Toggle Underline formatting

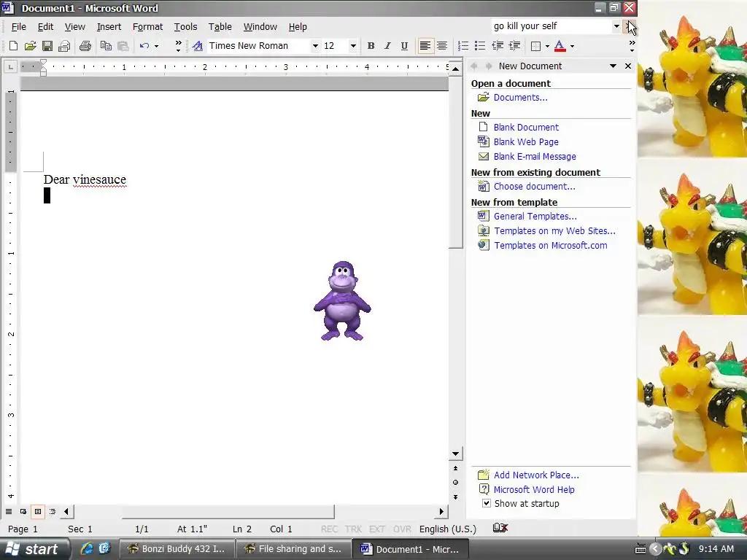click(x=404, y=46)
